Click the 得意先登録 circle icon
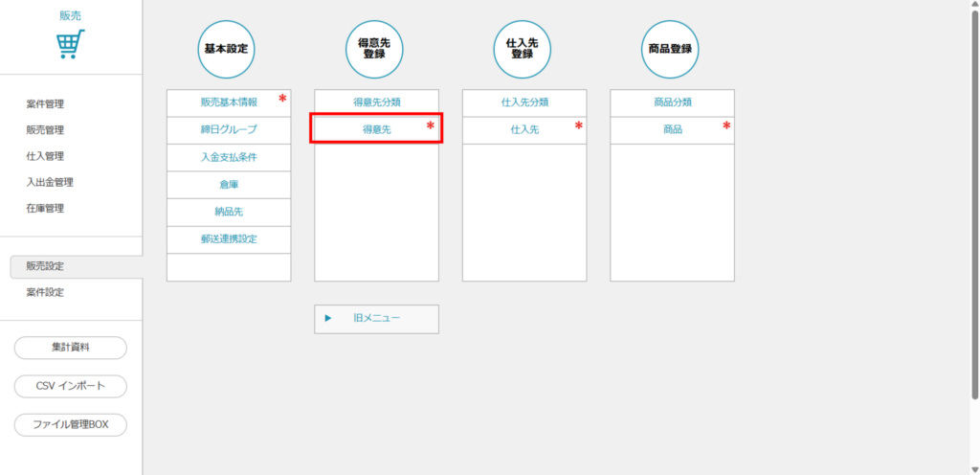The height and width of the screenshot is (475, 980). click(x=375, y=48)
